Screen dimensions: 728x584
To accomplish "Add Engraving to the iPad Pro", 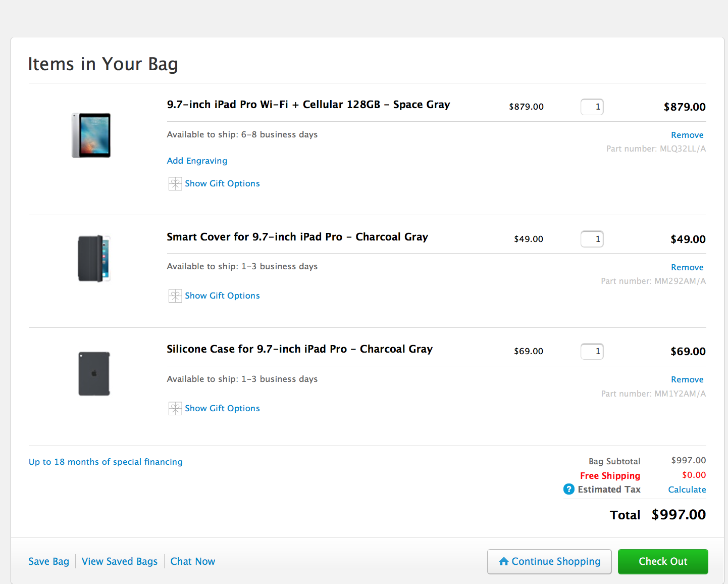I will tap(197, 161).
